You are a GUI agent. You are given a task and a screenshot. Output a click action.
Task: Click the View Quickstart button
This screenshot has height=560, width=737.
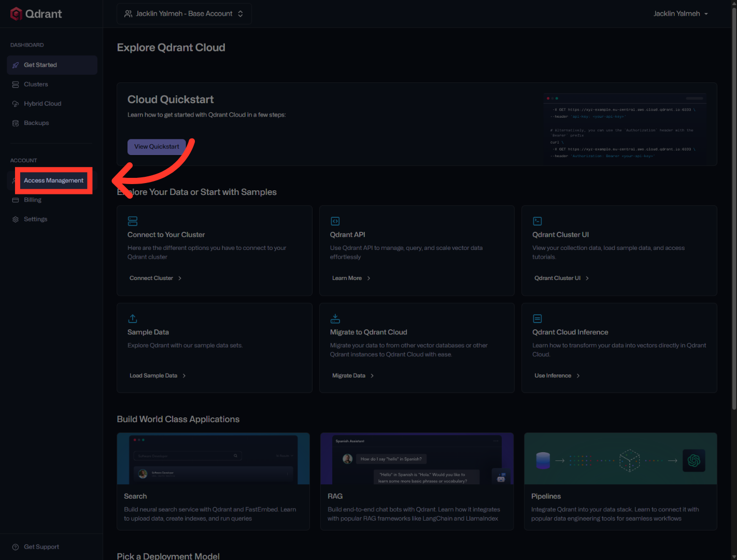(157, 147)
